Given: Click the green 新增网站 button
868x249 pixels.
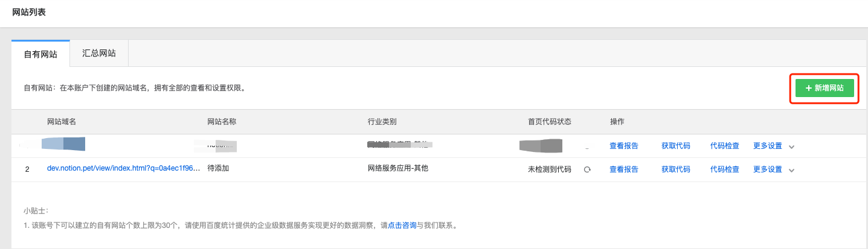Looking at the screenshot, I should [x=825, y=88].
